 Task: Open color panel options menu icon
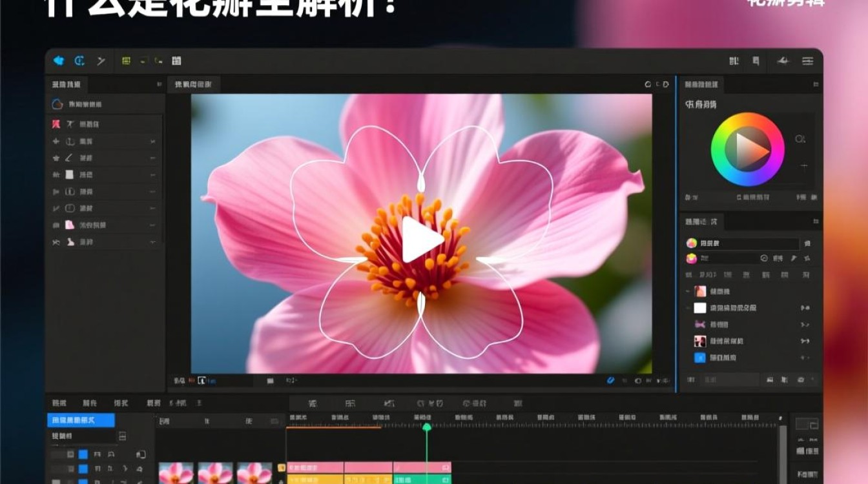(816, 85)
